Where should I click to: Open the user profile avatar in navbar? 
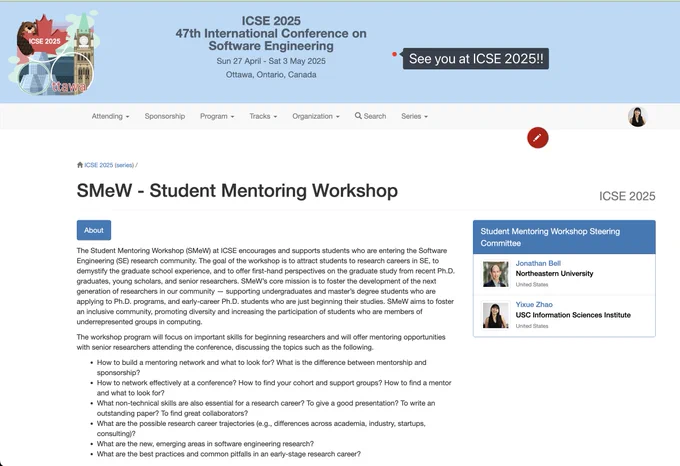(638, 117)
